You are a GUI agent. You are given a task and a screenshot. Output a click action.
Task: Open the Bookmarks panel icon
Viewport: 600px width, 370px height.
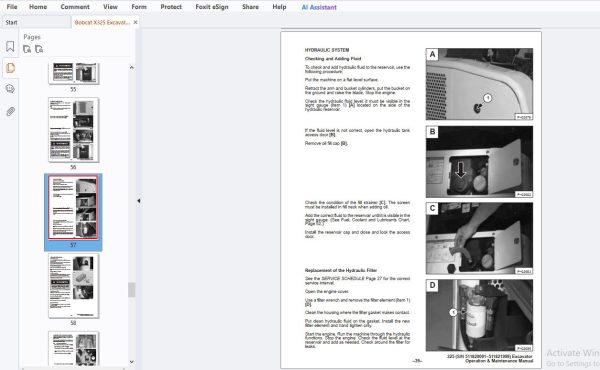(10, 46)
